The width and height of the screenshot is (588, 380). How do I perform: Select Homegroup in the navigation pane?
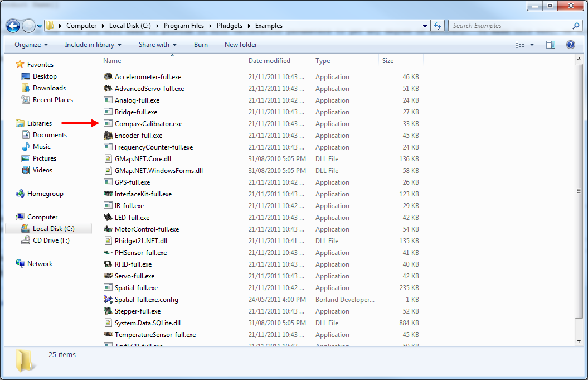pos(45,194)
